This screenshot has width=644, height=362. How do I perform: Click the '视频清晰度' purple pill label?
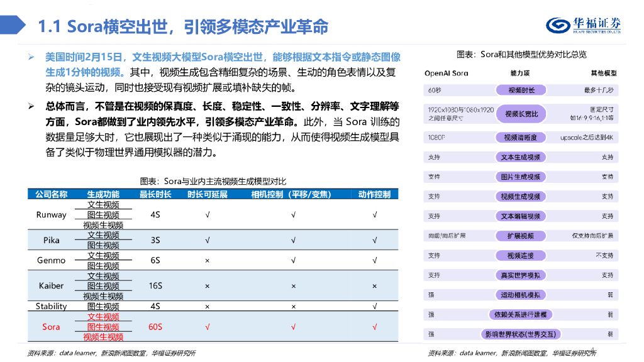(521, 138)
